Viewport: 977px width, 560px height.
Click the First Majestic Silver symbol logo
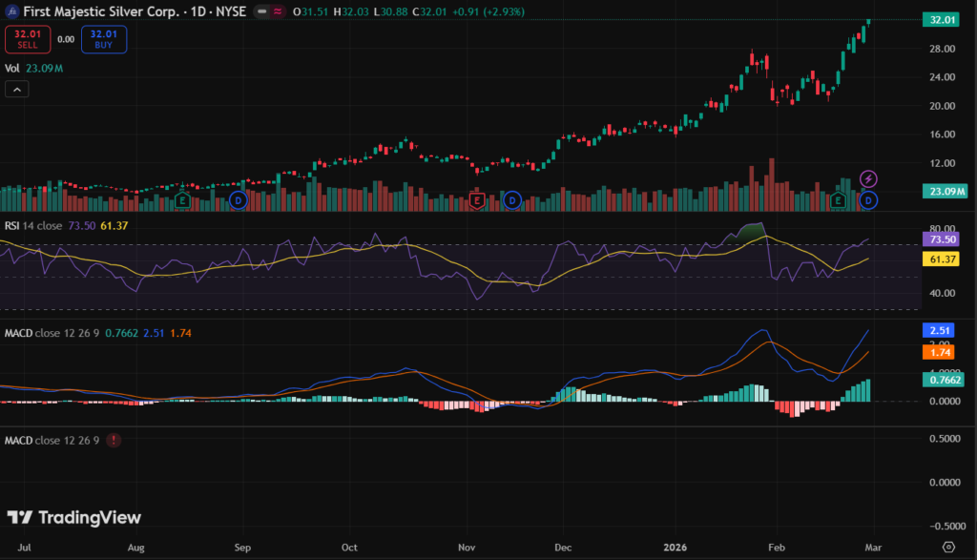12,11
